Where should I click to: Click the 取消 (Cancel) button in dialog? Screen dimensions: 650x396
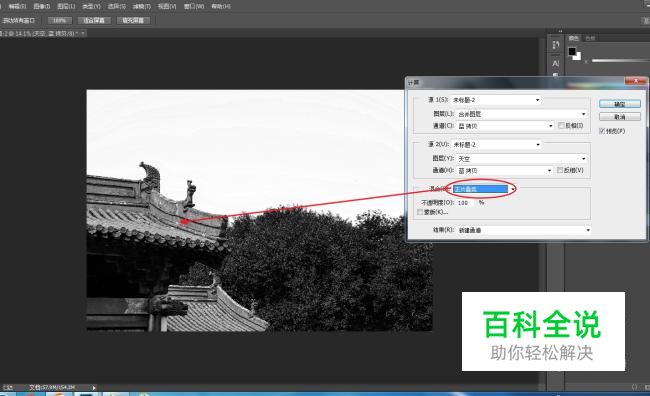click(x=620, y=117)
